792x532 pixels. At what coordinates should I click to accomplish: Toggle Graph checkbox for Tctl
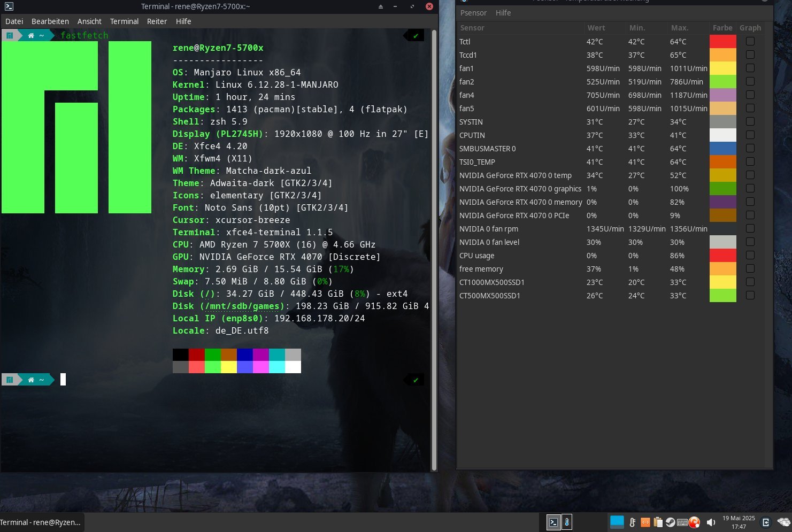(750, 41)
